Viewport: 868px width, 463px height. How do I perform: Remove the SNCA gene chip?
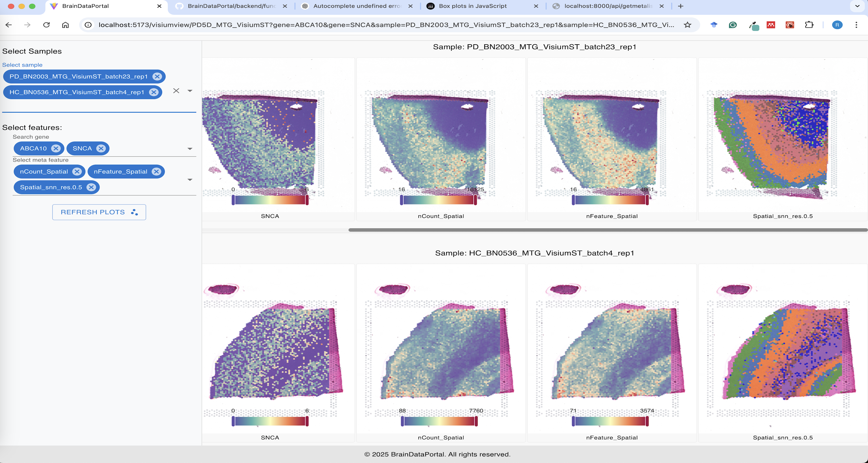pyautogui.click(x=101, y=148)
